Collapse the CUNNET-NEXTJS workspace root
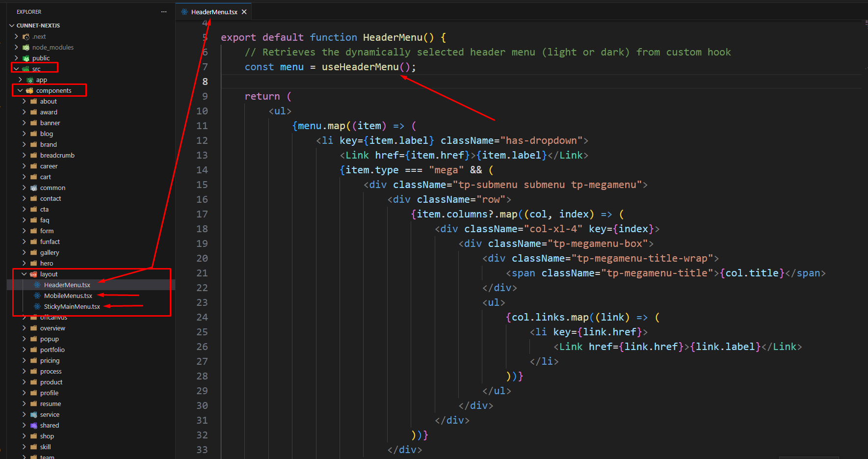 pos(12,25)
